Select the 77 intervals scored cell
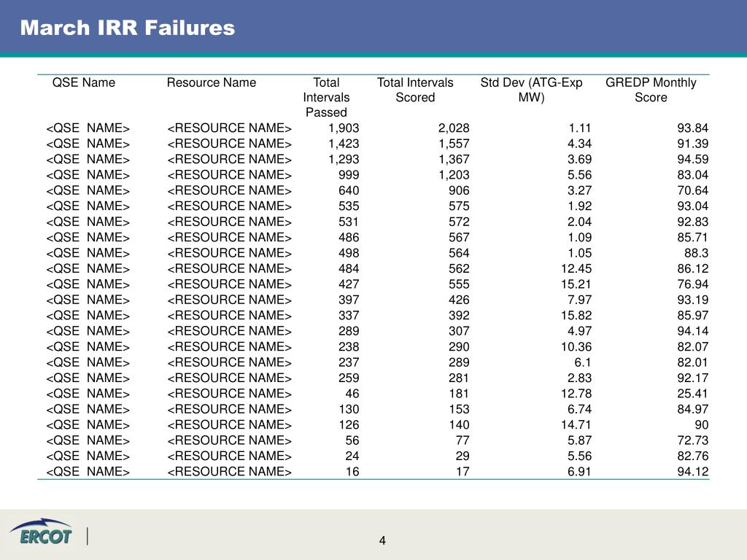Image resolution: width=747 pixels, height=560 pixels. pyautogui.click(x=462, y=440)
